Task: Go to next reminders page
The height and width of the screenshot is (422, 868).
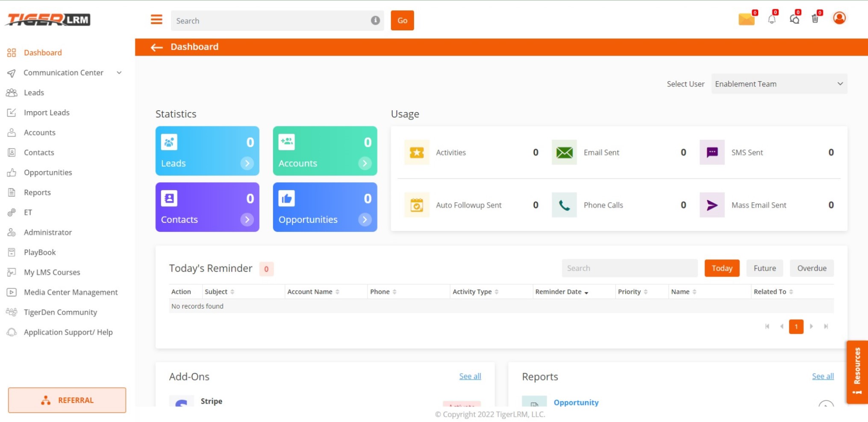Action: (x=811, y=326)
